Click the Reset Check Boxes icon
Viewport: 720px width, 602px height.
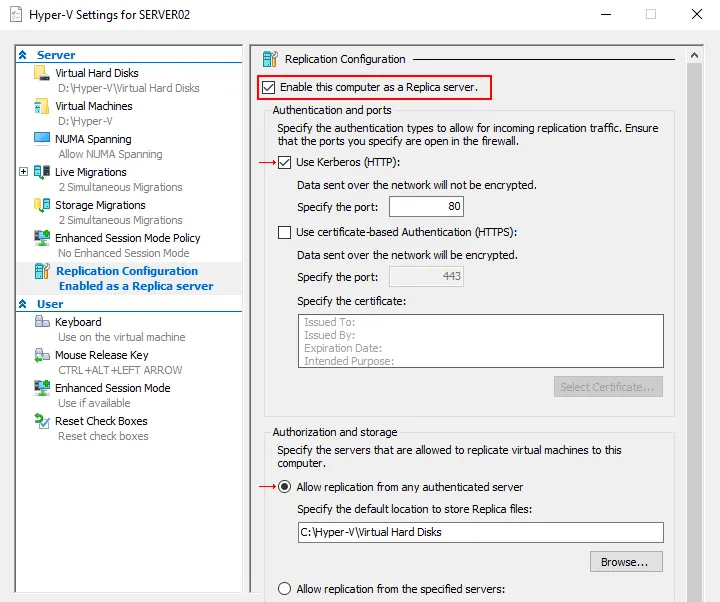(41, 421)
